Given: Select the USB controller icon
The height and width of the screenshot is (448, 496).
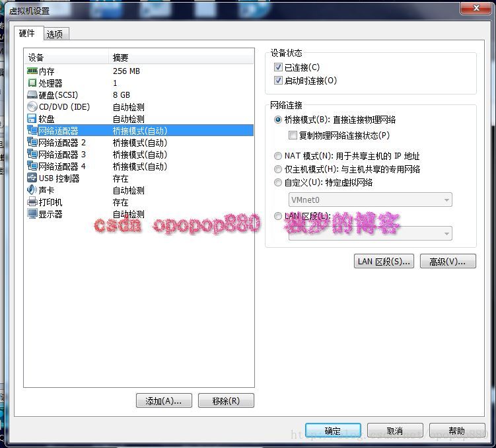Looking at the screenshot, I should [x=32, y=178].
